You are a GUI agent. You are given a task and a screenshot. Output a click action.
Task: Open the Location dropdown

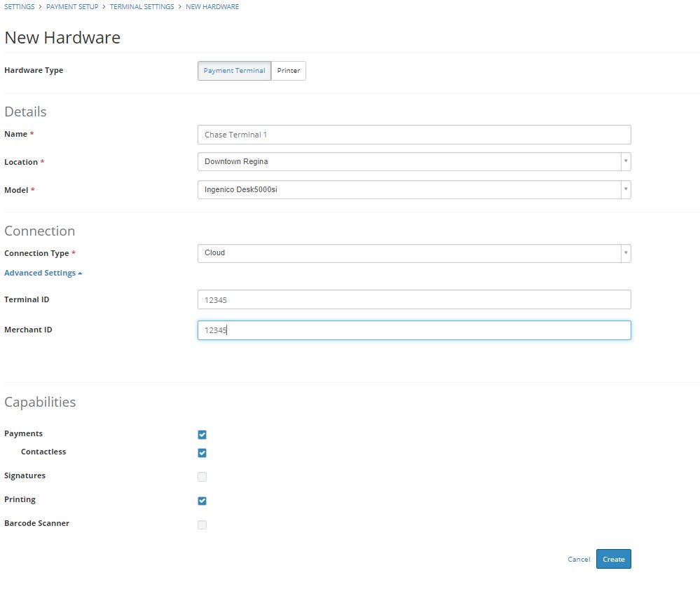tap(413, 161)
